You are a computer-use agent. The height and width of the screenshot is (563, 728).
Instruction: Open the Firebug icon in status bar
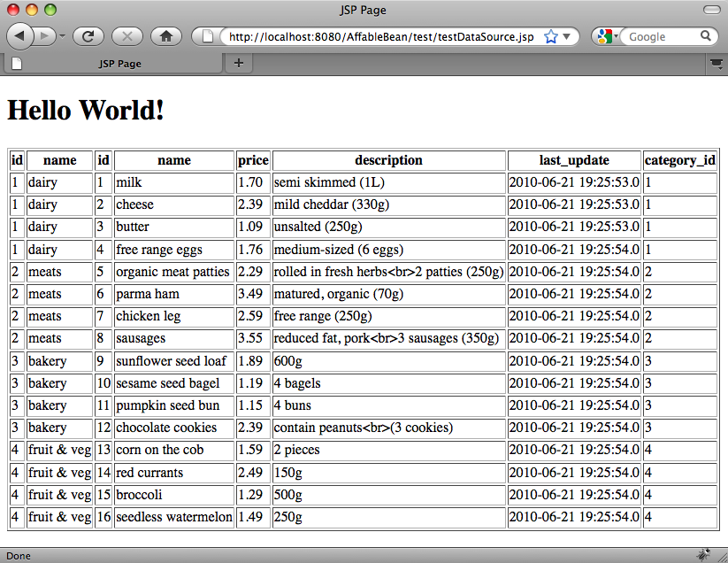tap(702, 555)
